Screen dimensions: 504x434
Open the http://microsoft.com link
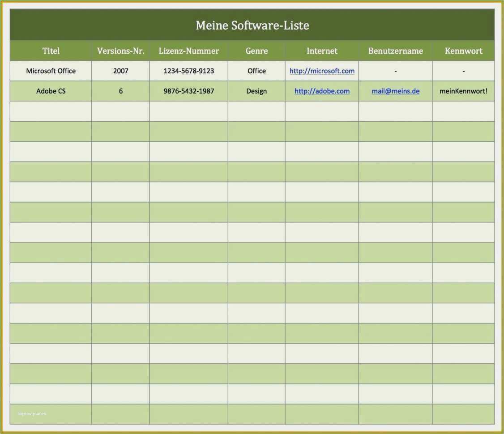322,71
